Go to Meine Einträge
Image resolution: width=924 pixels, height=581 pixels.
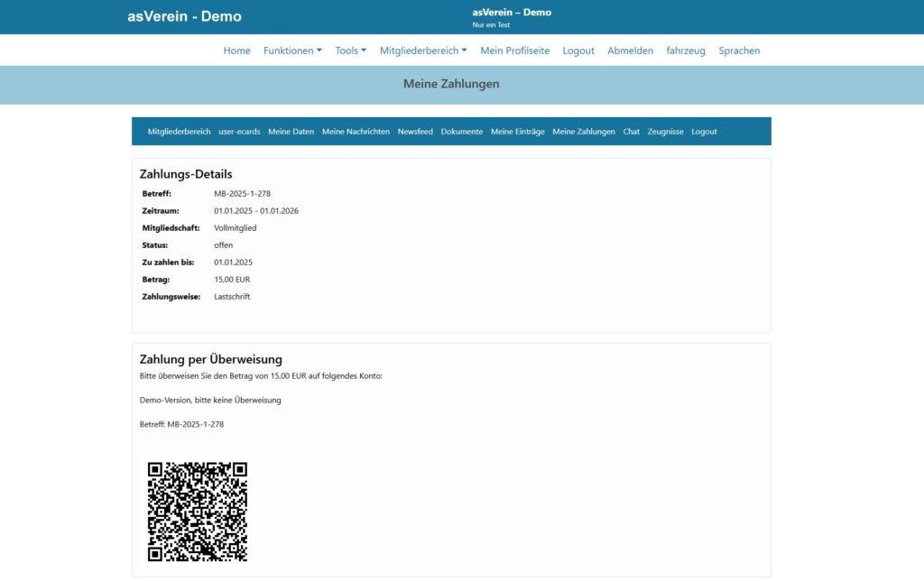(x=518, y=132)
